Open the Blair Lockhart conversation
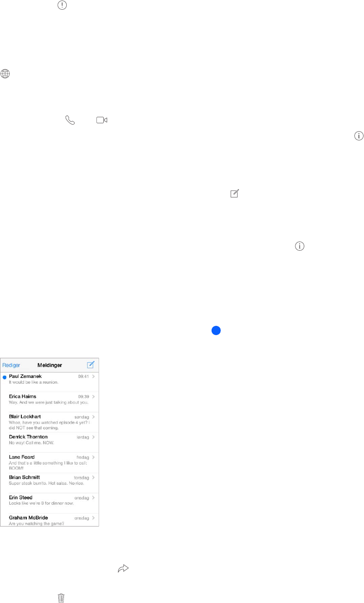Image resolution: width=364 pixels, height=603 pixels. [50, 422]
